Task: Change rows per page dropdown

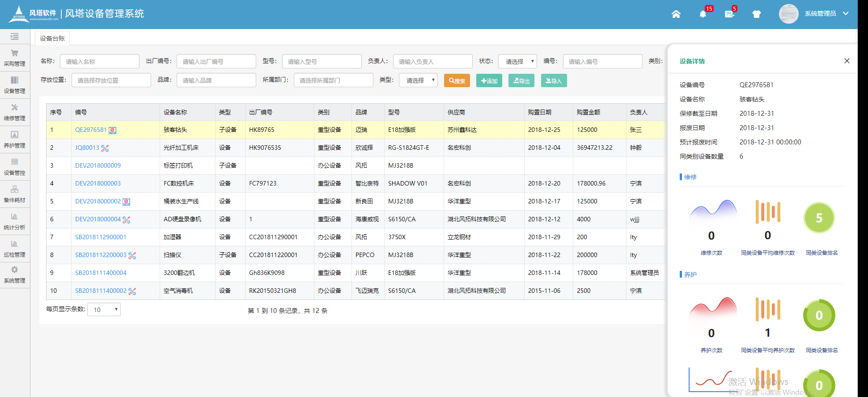Action: click(104, 309)
